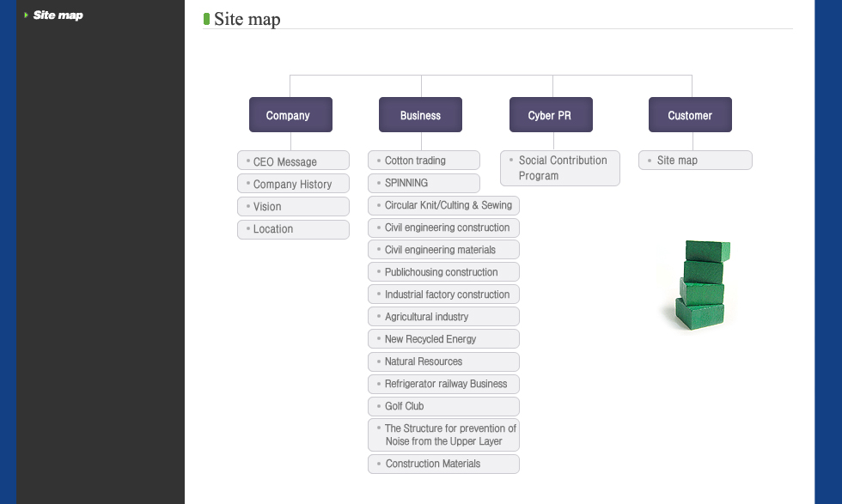Select the Customer category button
Screen dimensions: 842x504
point(690,115)
